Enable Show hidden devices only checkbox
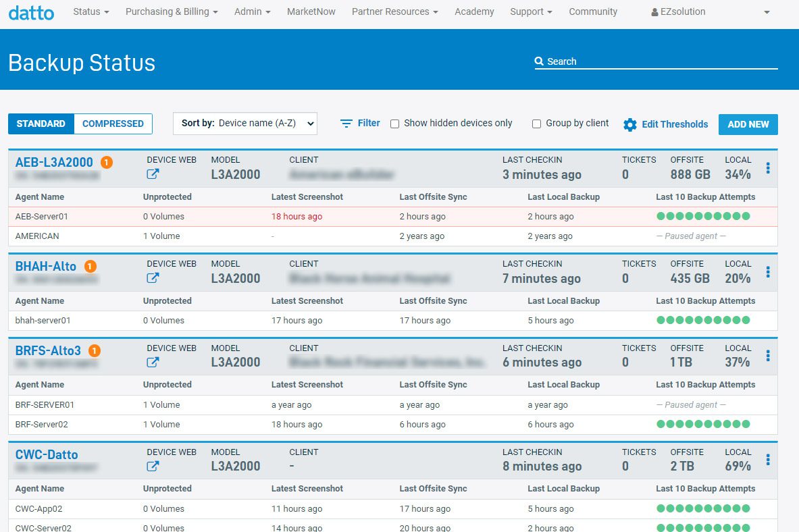The width and height of the screenshot is (799, 532). coord(394,124)
